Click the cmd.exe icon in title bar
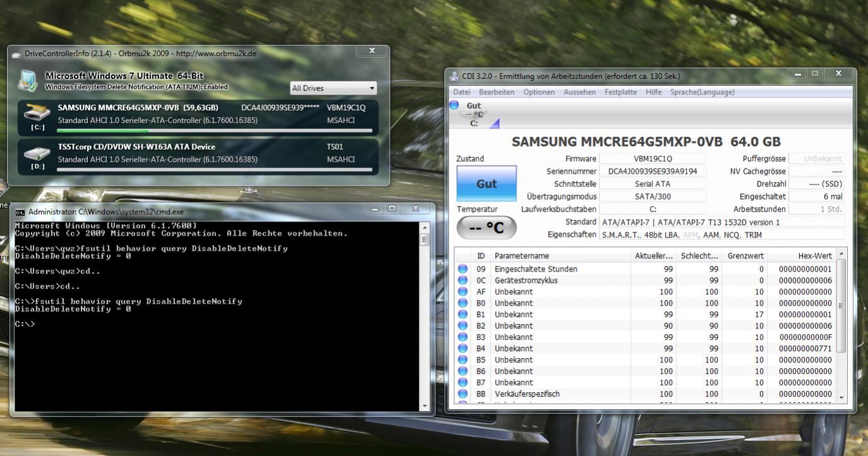The width and height of the screenshot is (868, 456). pos(20,212)
